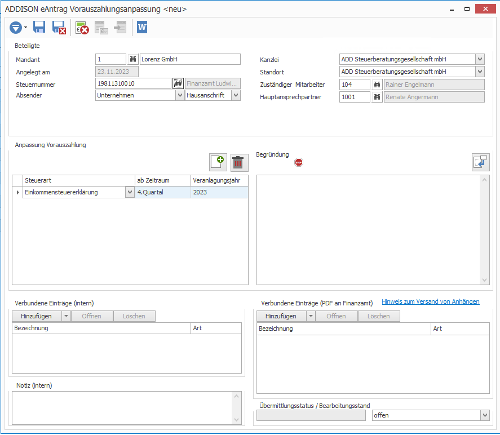This screenshot has height=435, width=500.
Task: Click Öffnen under Verbundene Einträge (intern)
Action: tap(92, 316)
